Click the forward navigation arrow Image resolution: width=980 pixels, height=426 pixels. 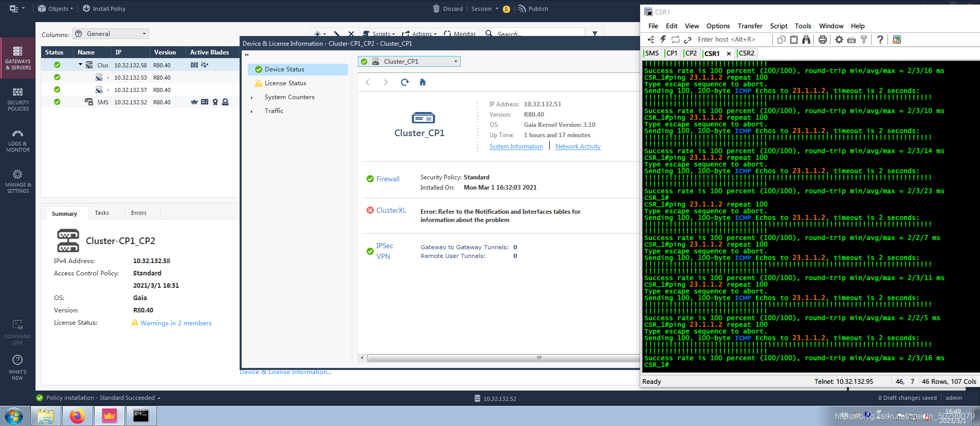386,82
